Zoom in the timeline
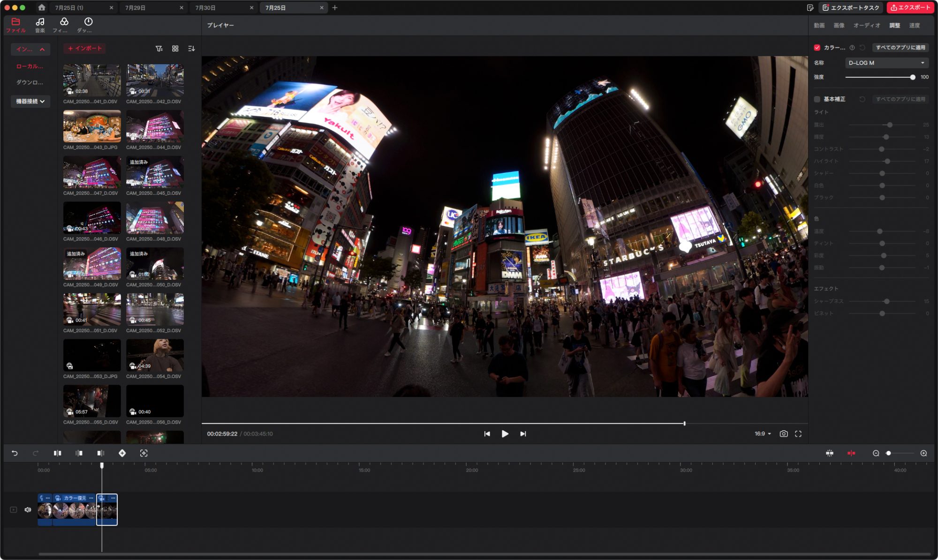This screenshot has height=560, width=938. [923, 453]
